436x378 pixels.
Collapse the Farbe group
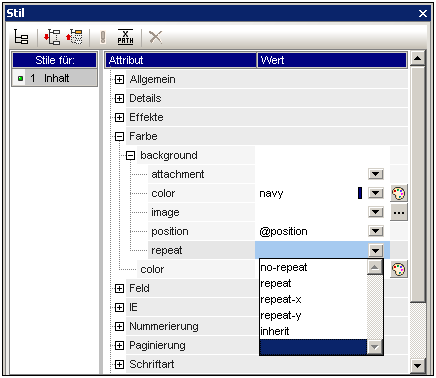tap(119, 136)
